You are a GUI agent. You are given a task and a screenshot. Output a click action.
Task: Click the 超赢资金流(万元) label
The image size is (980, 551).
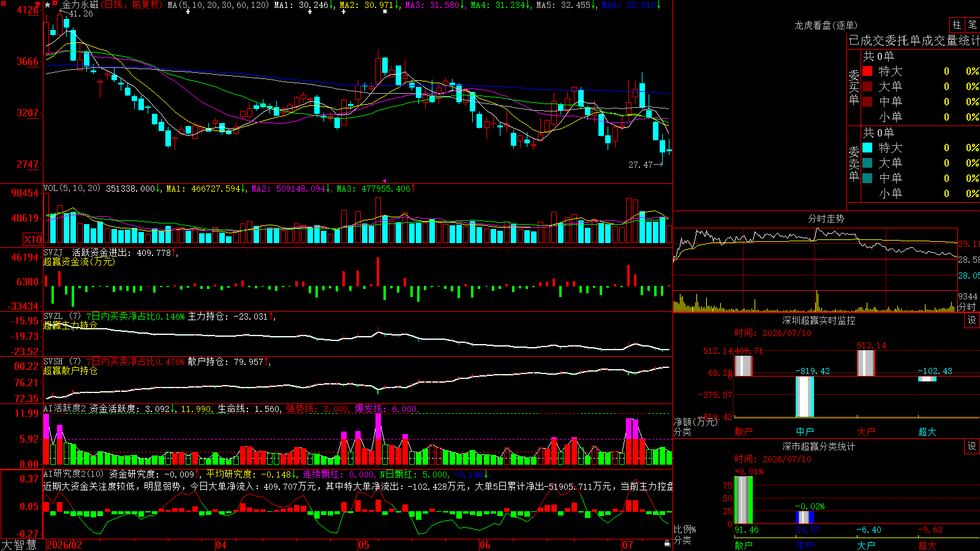point(79,261)
